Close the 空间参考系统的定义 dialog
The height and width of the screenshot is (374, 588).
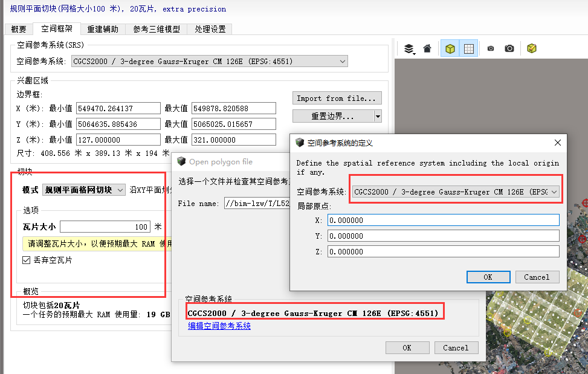(x=558, y=143)
